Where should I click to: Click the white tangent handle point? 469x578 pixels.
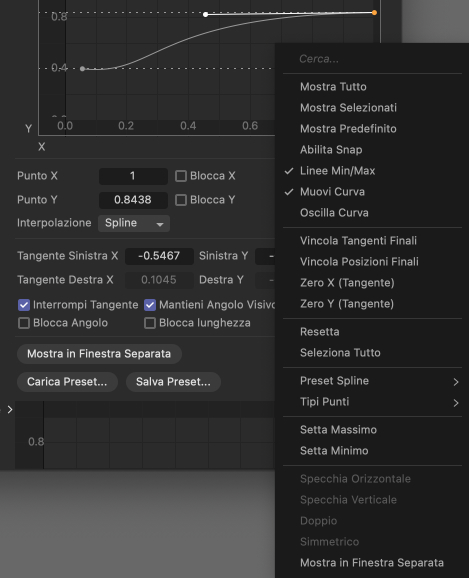coord(206,14)
